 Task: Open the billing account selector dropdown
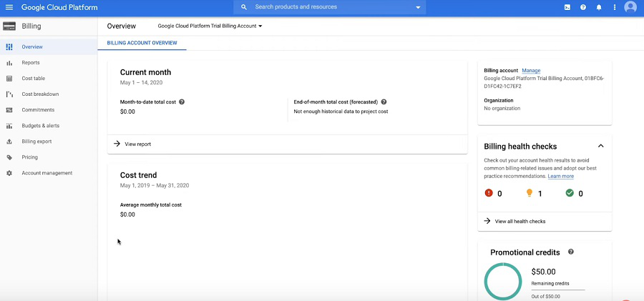click(x=210, y=26)
